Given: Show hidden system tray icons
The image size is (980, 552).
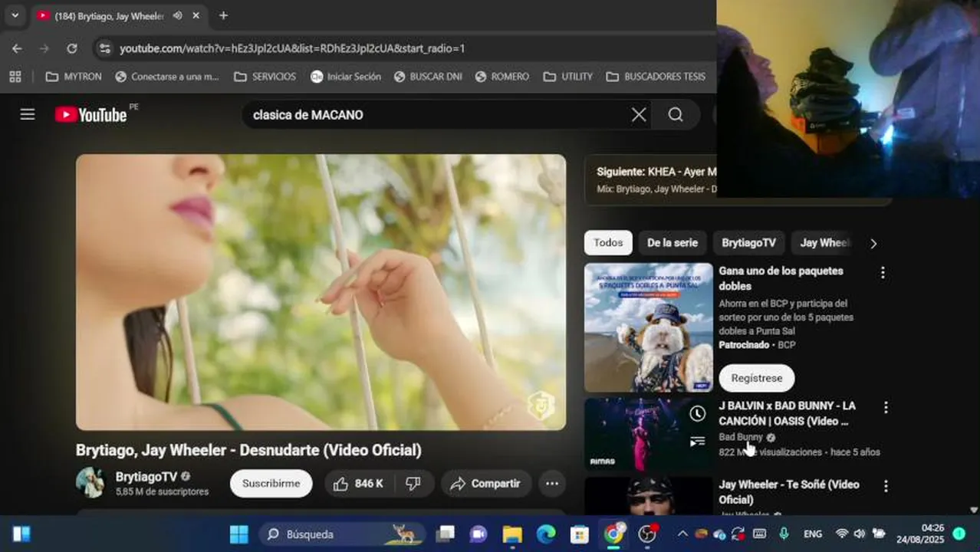Looking at the screenshot, I should pyautogui.click(x=682, y=534).
